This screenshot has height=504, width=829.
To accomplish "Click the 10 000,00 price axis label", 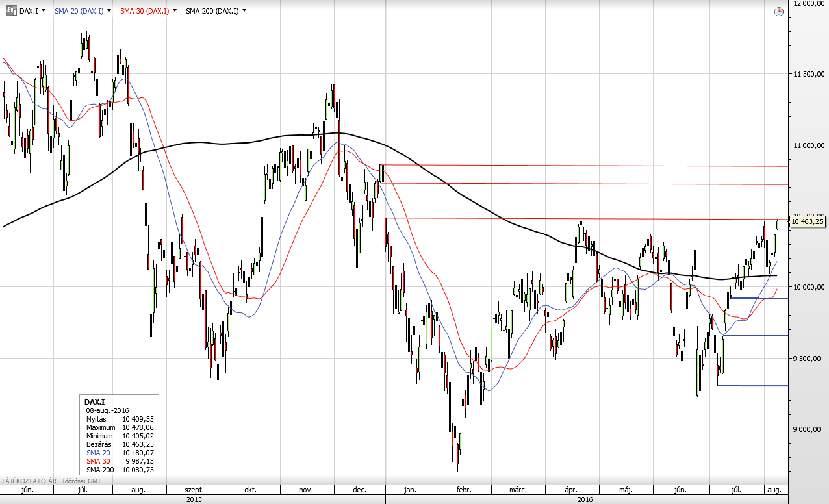I will 809,287.
